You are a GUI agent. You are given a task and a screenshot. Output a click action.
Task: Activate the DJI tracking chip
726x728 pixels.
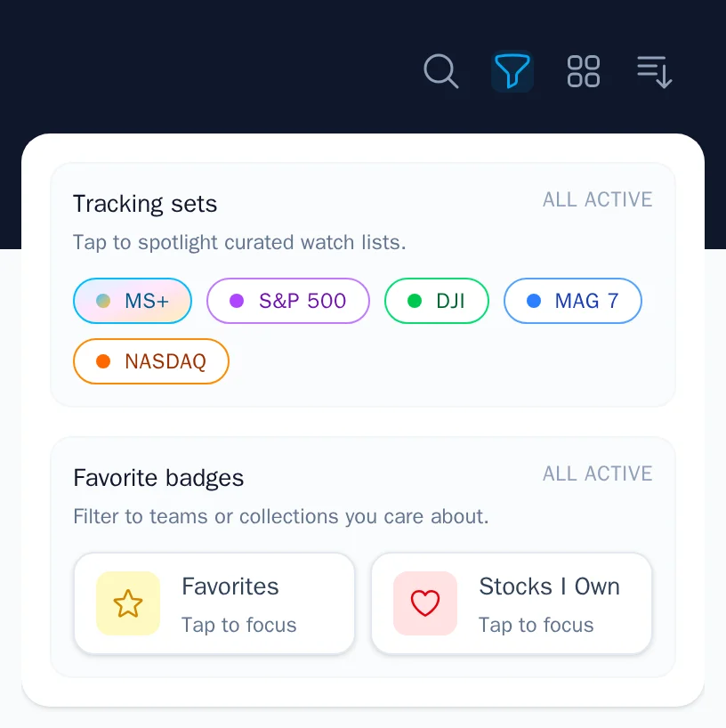(436, 301)
